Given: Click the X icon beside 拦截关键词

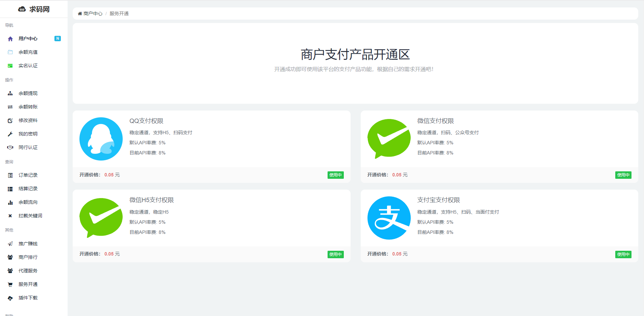Looking at the screenshot, I should 10,216.
